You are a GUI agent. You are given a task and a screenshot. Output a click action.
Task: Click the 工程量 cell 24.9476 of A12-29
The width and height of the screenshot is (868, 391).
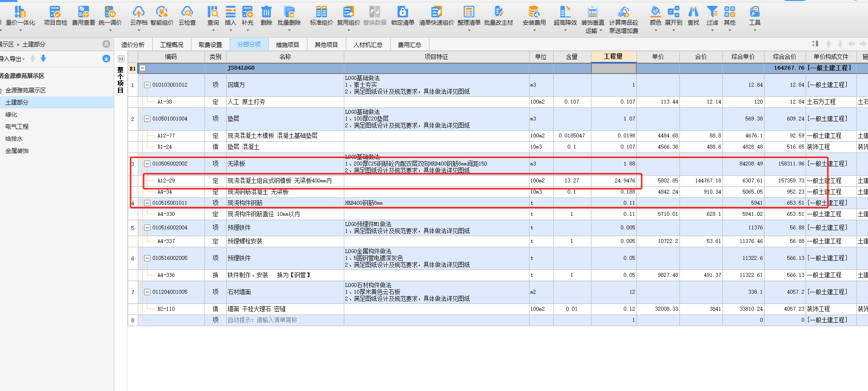click(614, 180)
